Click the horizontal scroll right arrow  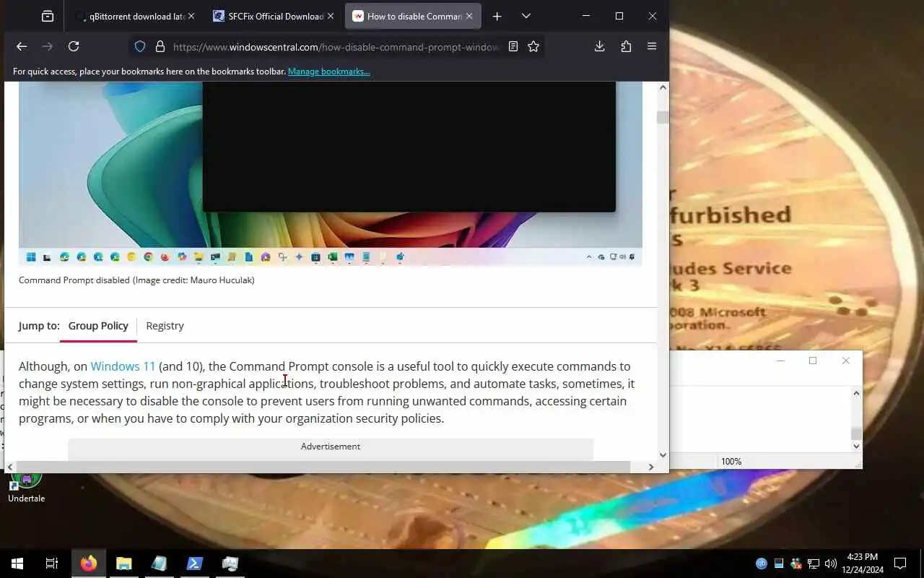point(650,467)
